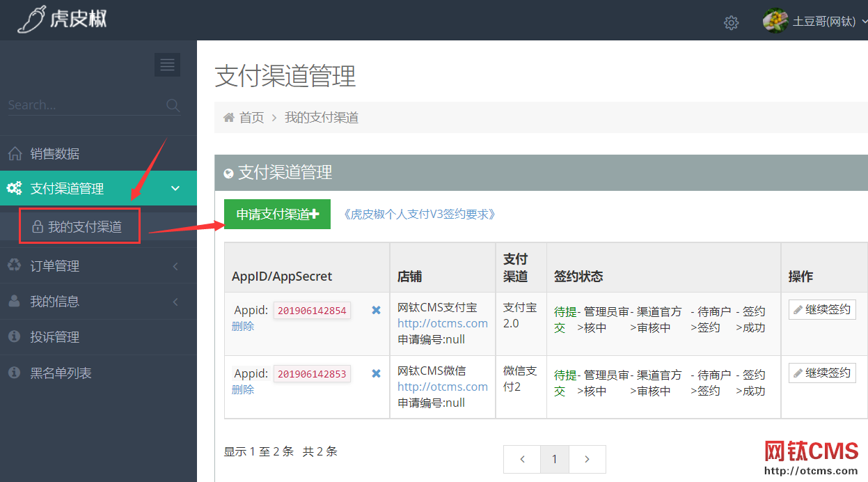
Task: Select page 1 in the pagination control
Action: pos(555,459)
